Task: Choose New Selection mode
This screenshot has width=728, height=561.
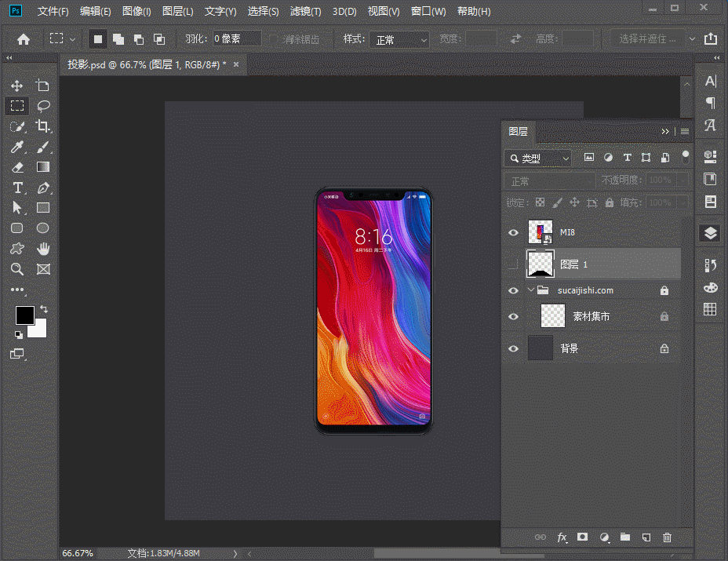Action: (97, 39)
